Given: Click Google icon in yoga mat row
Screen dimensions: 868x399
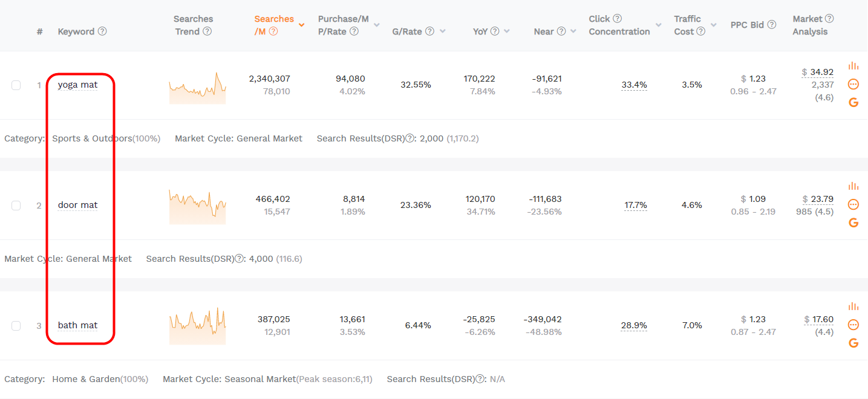Looking at the screenshot, I should [853, 103].
